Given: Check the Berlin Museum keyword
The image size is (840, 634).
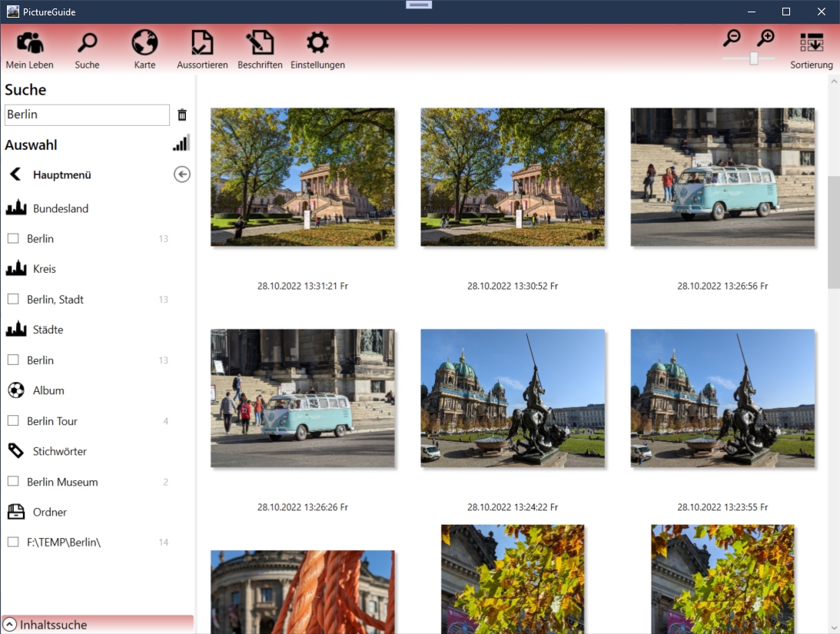Looking at the screenshot, I should coord(13,481).
